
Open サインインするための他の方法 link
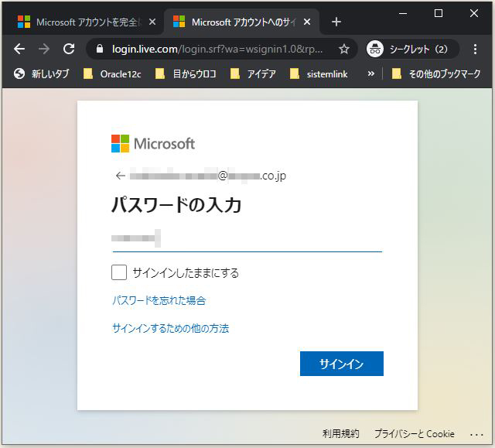coord(170,328)
